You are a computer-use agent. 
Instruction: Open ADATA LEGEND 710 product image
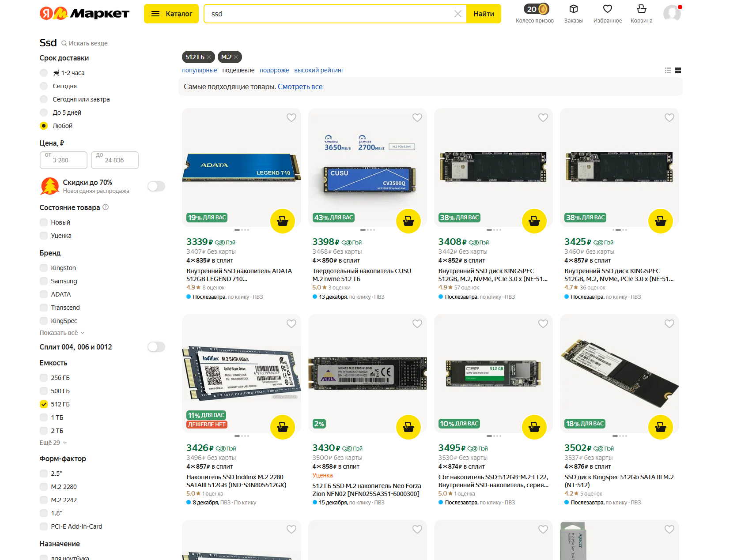tap(242, 168)
